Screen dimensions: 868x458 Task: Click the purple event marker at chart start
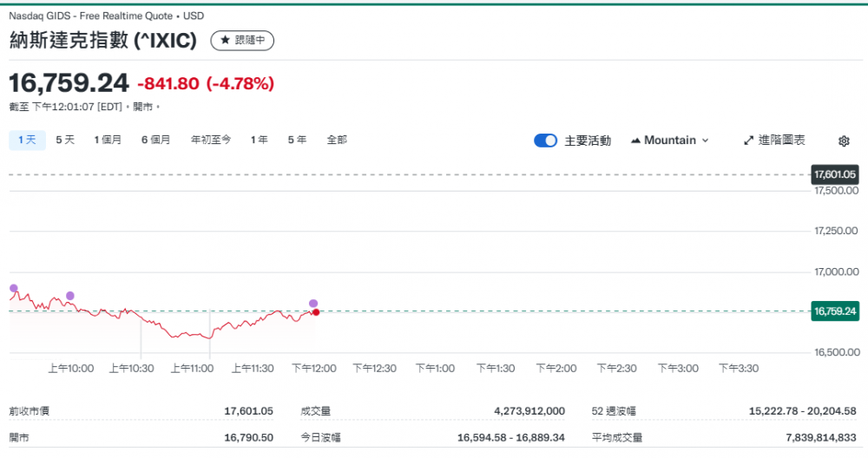(x=13, y=288)
